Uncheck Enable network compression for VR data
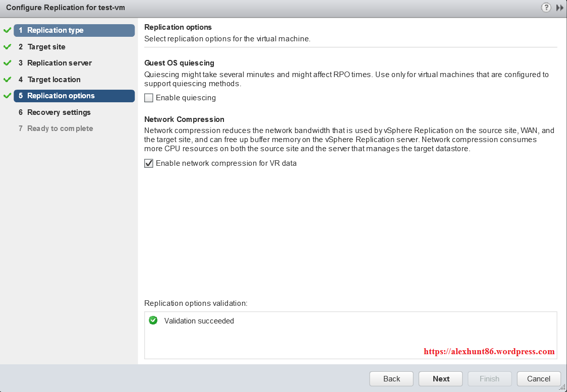Image resolution: width=567 pixels, height=392 pixels. [x=149, y=163]
